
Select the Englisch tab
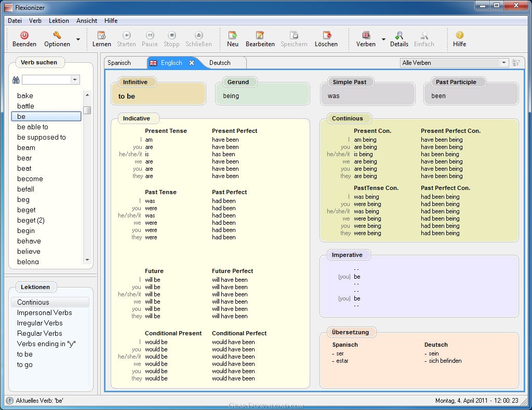(x=171, y=63)
